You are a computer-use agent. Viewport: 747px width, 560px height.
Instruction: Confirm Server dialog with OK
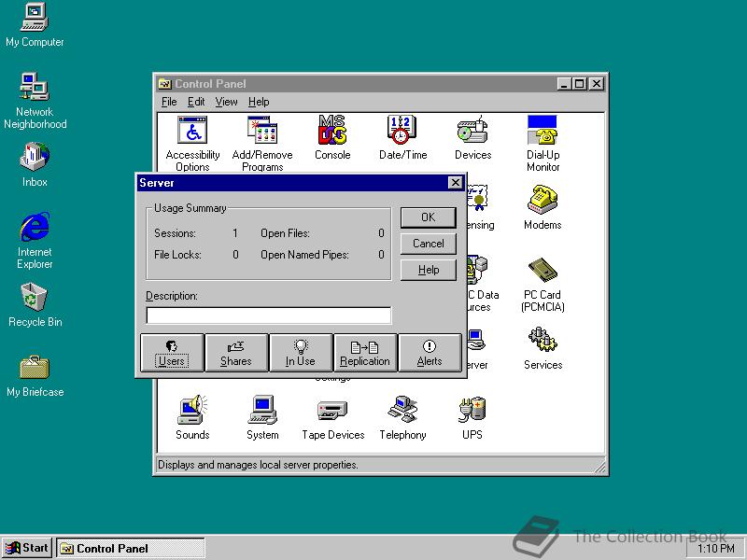(429, 217)
